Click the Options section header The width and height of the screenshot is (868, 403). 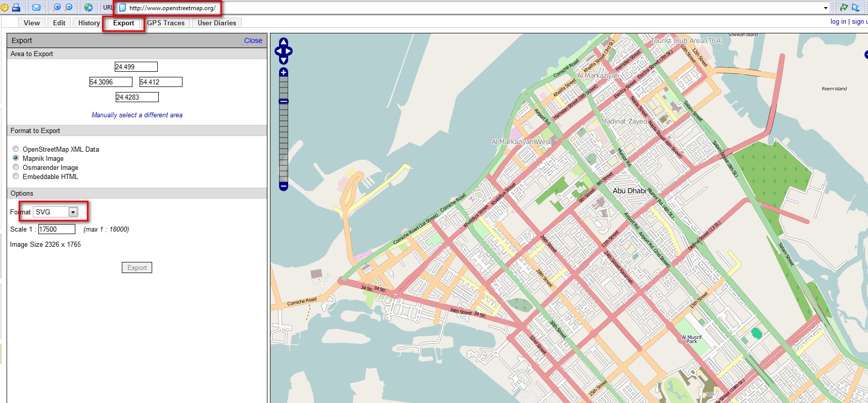tap(137, 193)
